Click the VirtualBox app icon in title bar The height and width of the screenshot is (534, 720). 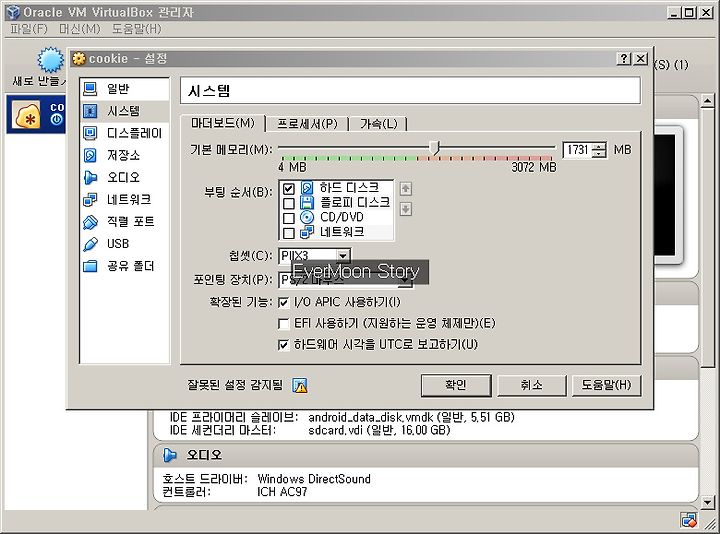click(x=13, y=12)
